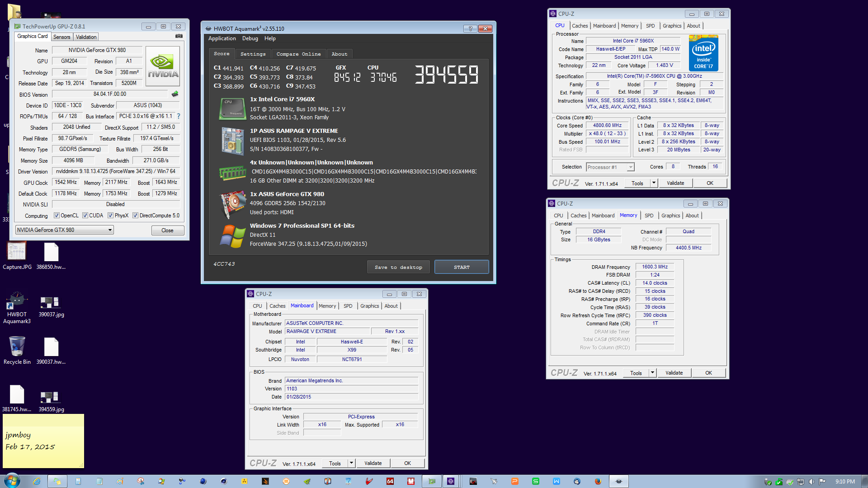Open HWBOT Aquamark3 desktop shortcut
868x488 pixels.
17,308
